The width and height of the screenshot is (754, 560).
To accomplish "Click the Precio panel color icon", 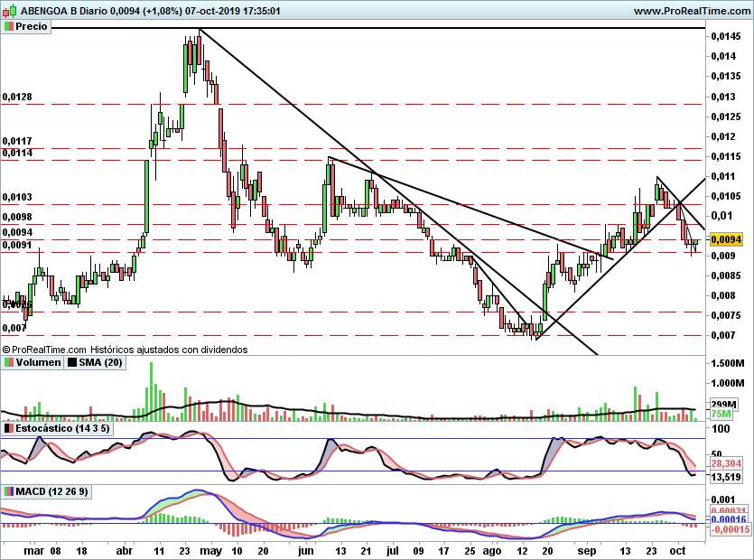I will (x=8, y=26).
